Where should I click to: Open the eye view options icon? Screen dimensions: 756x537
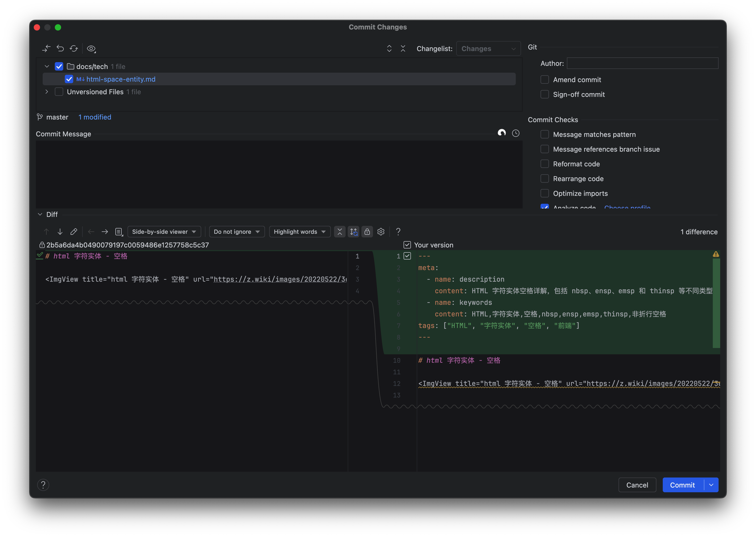pyautogui.click(x=91, y=49)
